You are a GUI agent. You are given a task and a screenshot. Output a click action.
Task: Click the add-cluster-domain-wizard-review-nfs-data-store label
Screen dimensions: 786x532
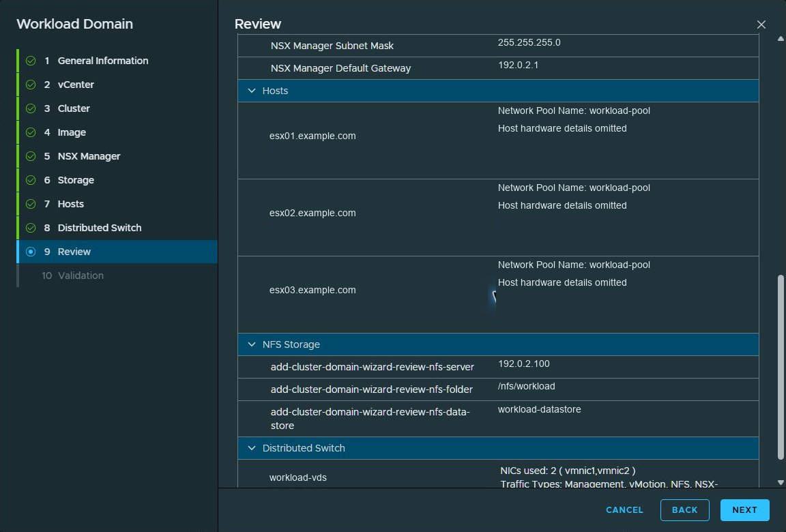coord(370,419)
